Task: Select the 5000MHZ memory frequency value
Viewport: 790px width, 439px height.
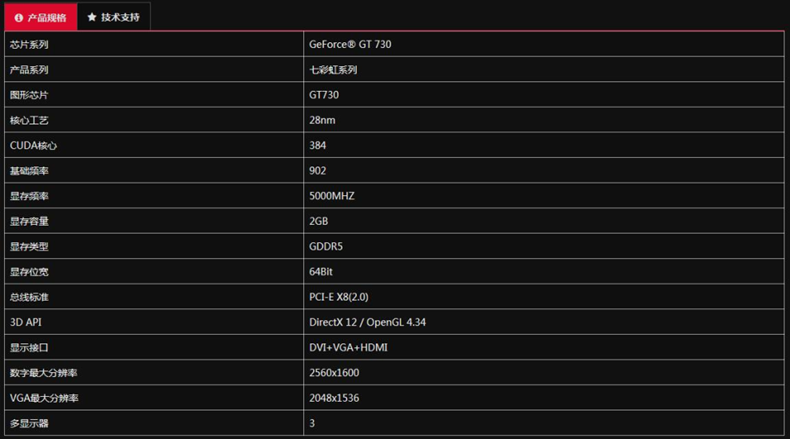Action: point(332,196)
